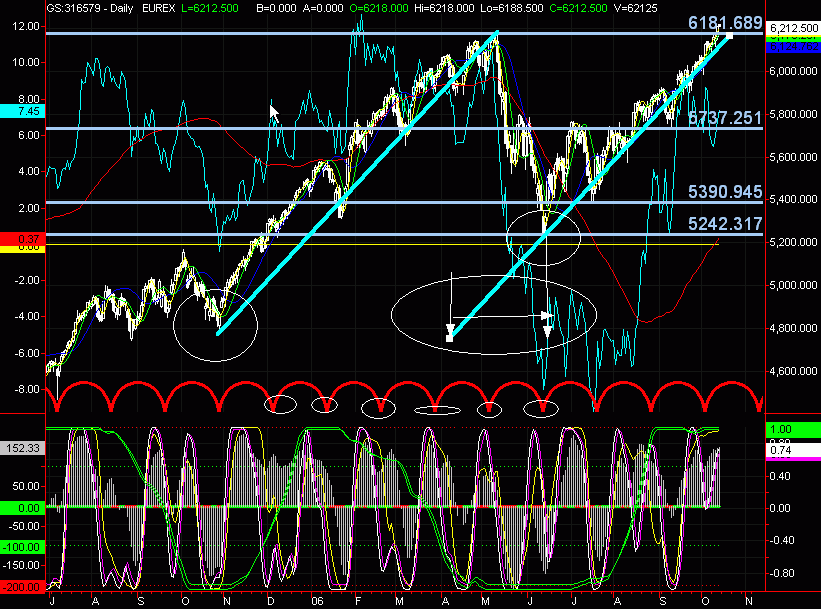Select the 5737.251 horizontal level label
Image resolution: width=821 pixels, height=609 pixels.
tap(725, 118)
